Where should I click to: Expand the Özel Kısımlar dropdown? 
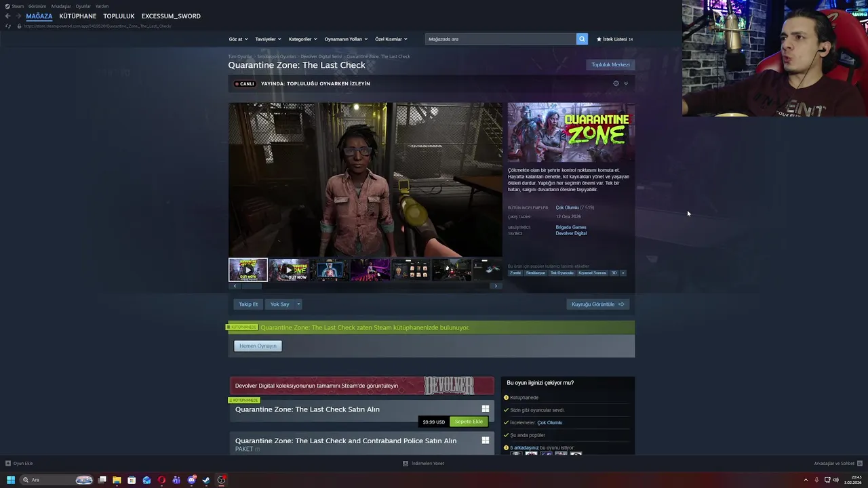pyautogui.click(x=391, y=39)
